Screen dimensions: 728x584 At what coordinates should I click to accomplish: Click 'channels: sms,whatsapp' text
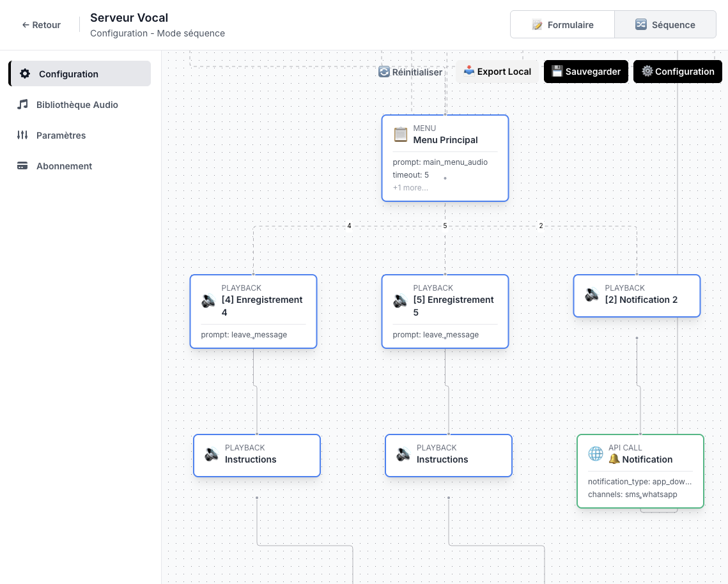tap(632, 495)
